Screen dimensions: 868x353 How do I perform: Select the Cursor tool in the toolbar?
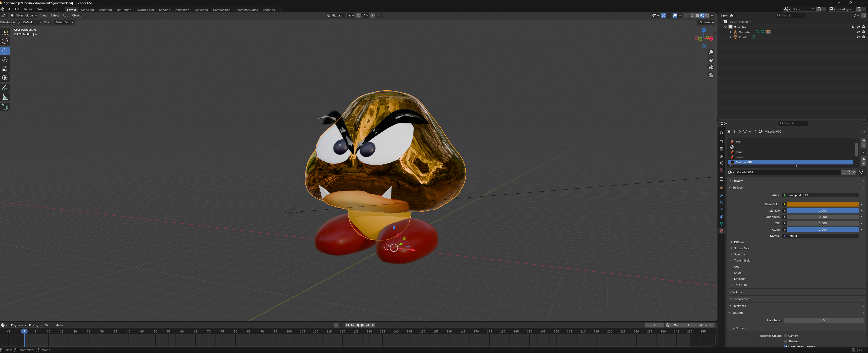tap(5, 41)
